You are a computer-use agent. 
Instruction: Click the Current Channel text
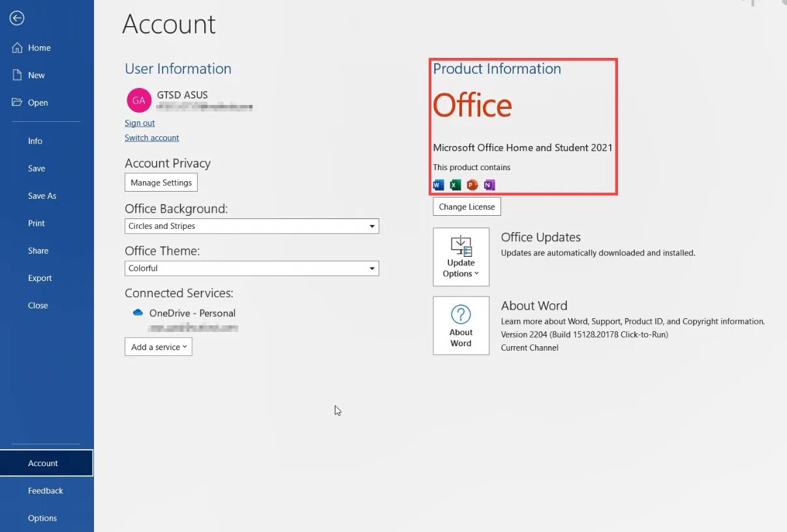click(x=530, y=347)
